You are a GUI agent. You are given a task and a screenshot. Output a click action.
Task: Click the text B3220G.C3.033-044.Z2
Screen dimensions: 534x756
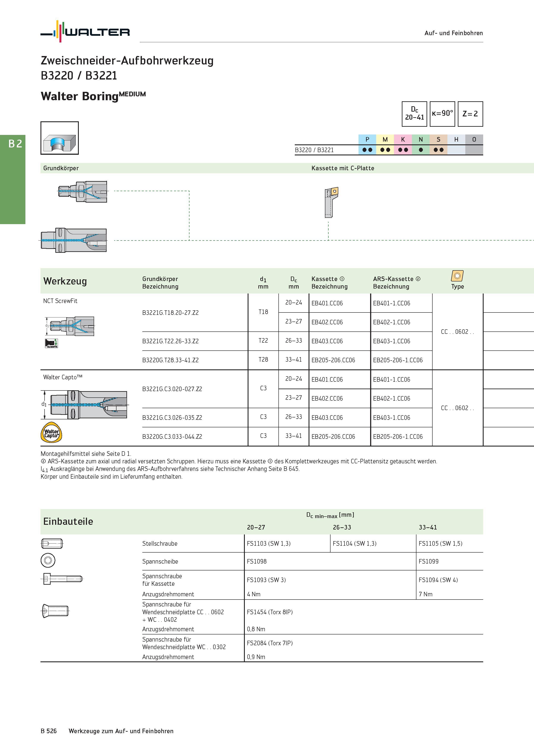pyautogui.click(x=172, y=437)
